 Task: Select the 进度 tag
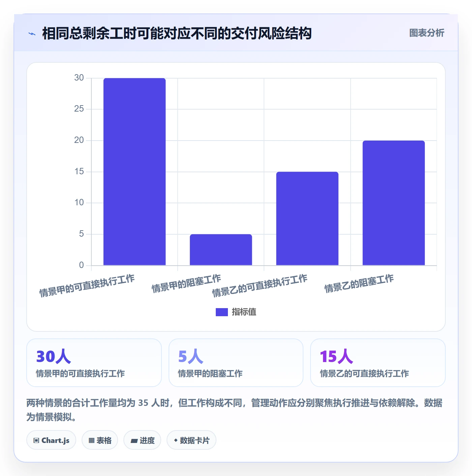click(x=142, y=440)
